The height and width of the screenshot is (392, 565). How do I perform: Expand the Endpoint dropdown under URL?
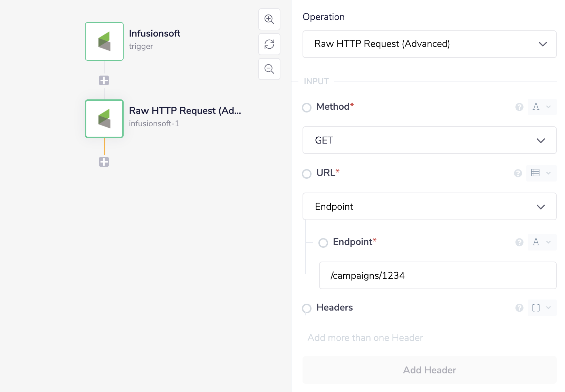click(429, 206)
